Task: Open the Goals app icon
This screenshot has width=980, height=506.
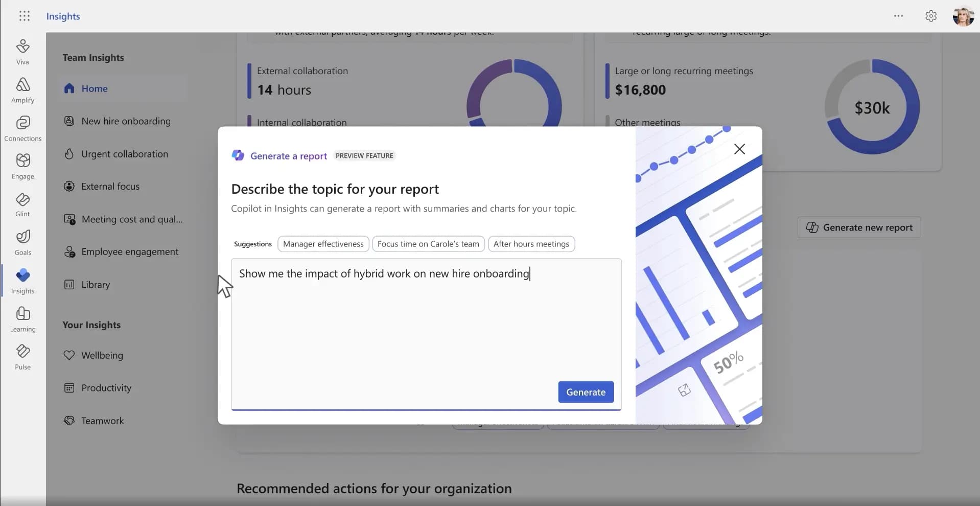Action: [22, 242]
